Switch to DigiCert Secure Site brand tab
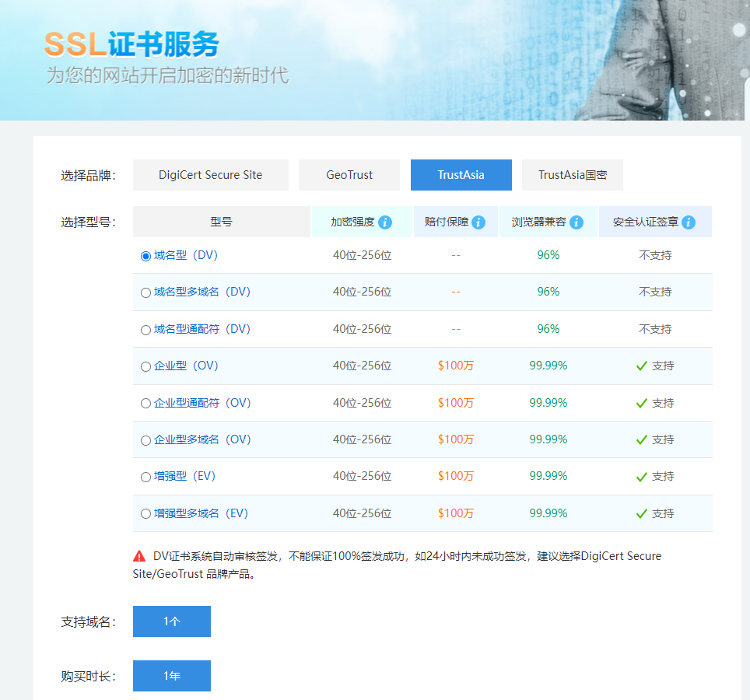This screenshot has width=750, height=700. click(210, 175)
